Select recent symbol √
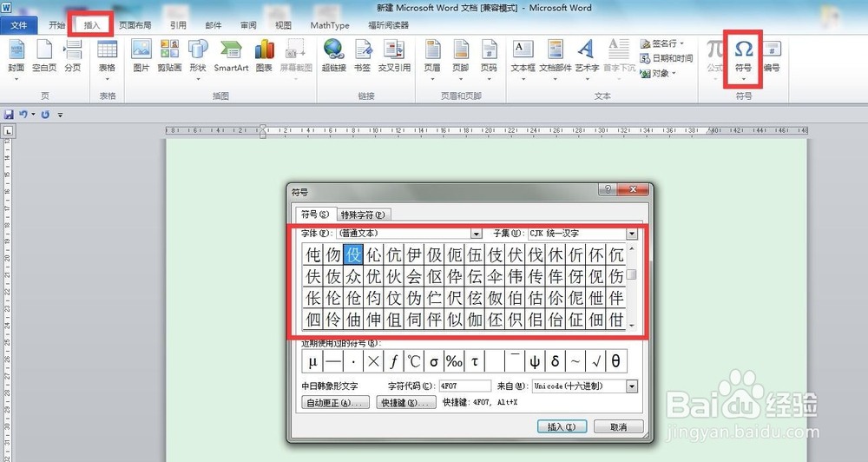The width and height of the screenshot is (868, 462). coord(596,362)
